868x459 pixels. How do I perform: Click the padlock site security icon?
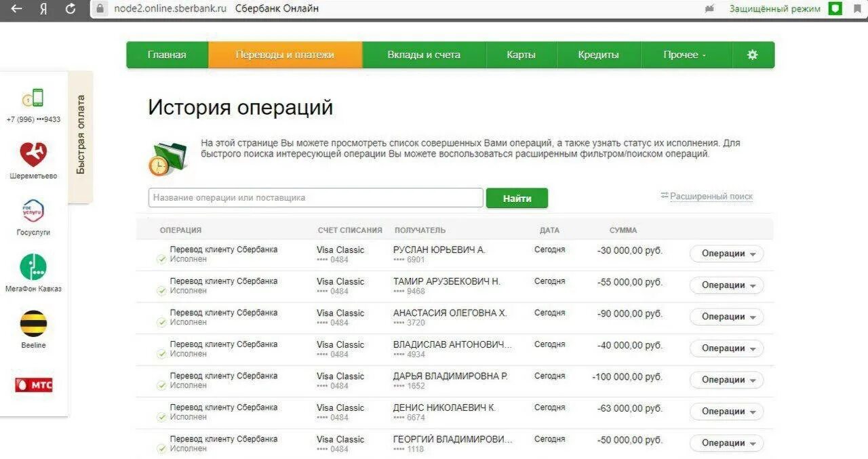point(101,9)
